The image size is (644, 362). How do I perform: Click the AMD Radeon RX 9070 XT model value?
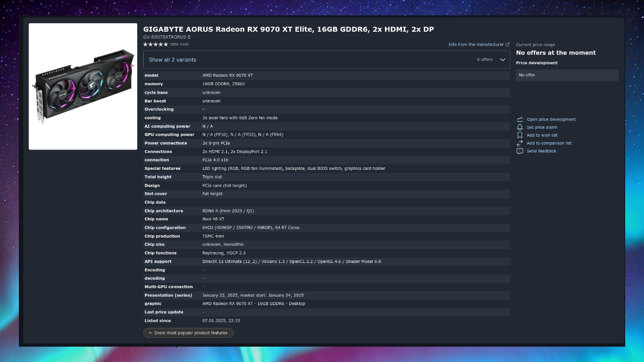click(x=227, y=75)
